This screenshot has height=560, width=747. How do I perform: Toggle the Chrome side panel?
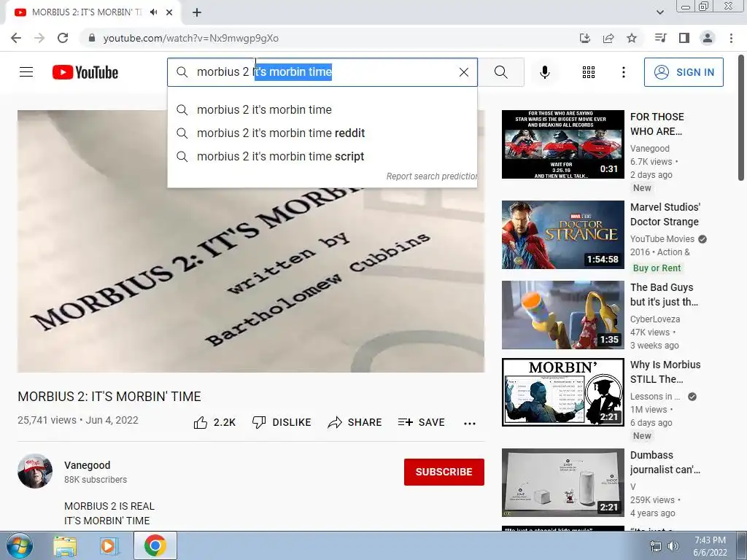click(684, 38)
